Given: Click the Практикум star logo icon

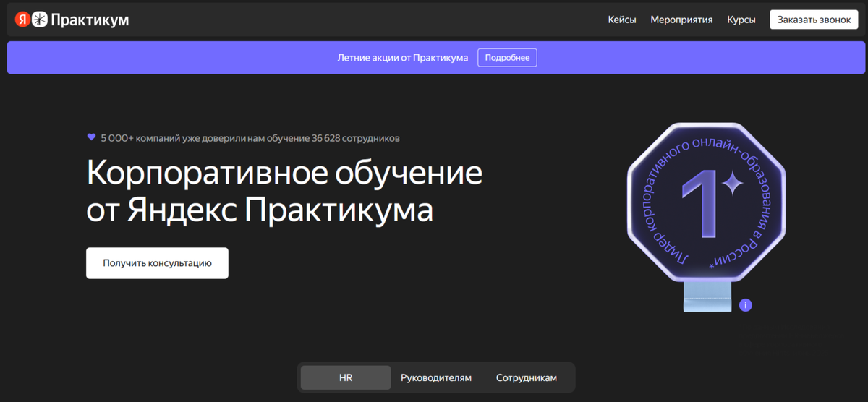Looking at the screenshot, I should pyautogui.click(x=39, y=20).
